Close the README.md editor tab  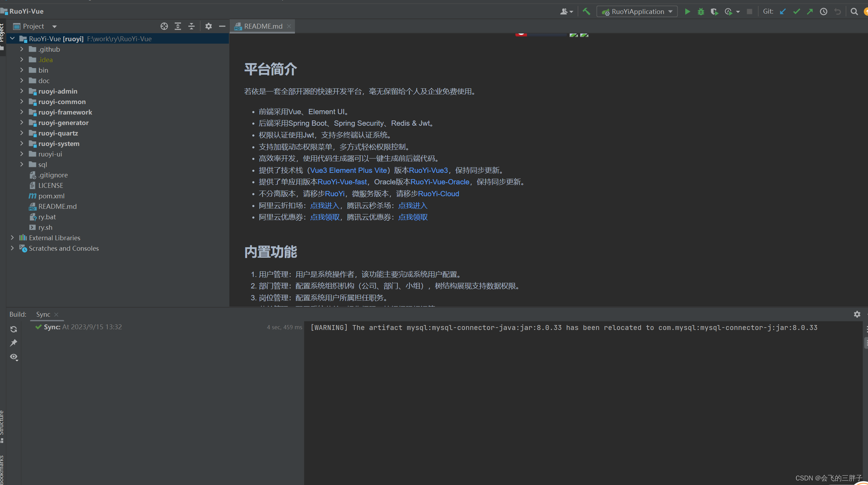click(x=289, y=26)
